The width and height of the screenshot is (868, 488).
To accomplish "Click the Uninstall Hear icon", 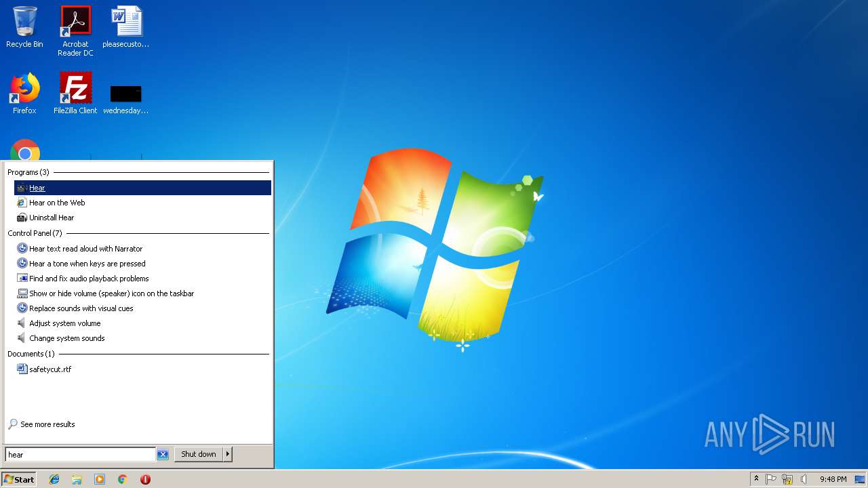I will (22, 218).
